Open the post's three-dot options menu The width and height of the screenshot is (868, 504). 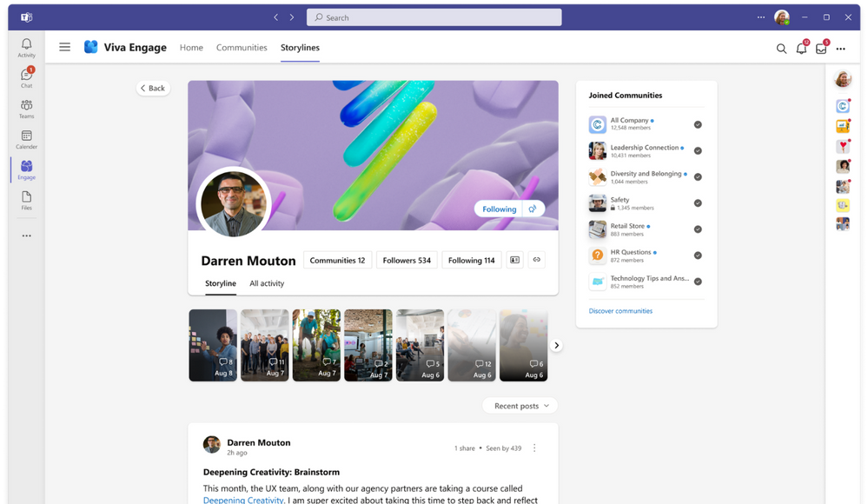(x=534, y=448)
